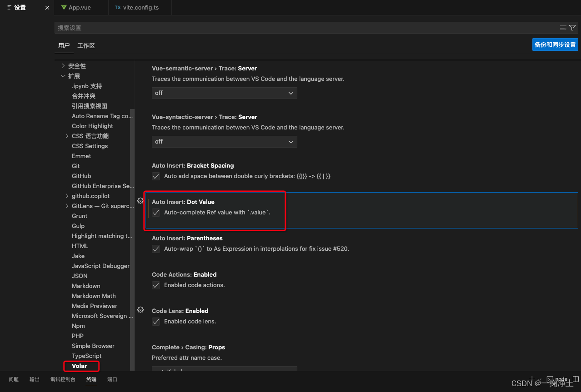The width and height of the screenshot is (581, 392).
Task: Disable the Enabled code lens checkbox
Action: tap(156, 322)
